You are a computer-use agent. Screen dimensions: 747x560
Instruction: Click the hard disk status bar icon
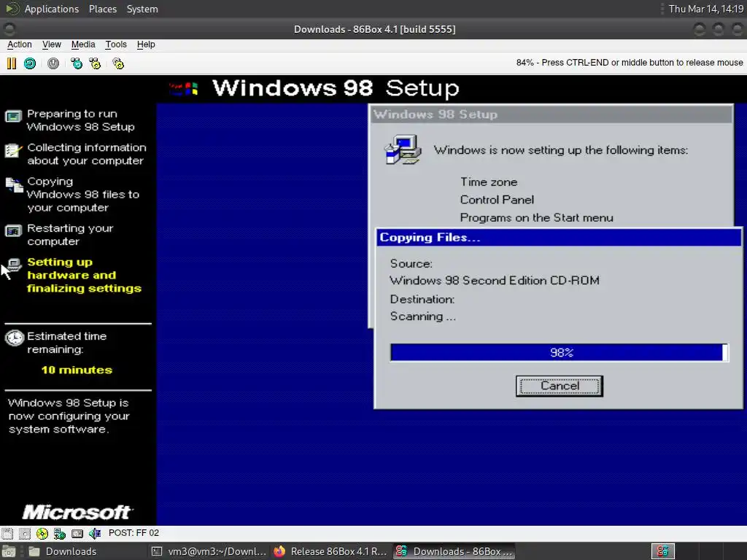[77, 533]
